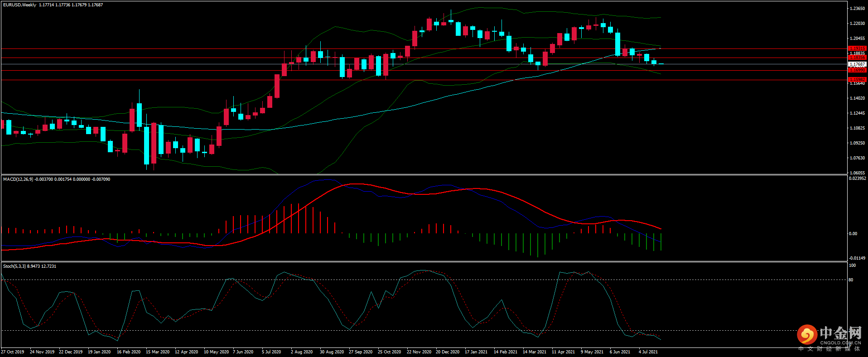Click the 22 Nov 2020 date label

(419, 352)
